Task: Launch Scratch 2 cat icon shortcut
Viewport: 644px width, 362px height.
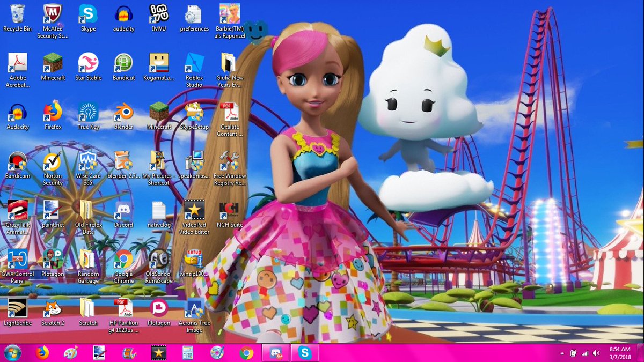Action: (53, 312)
